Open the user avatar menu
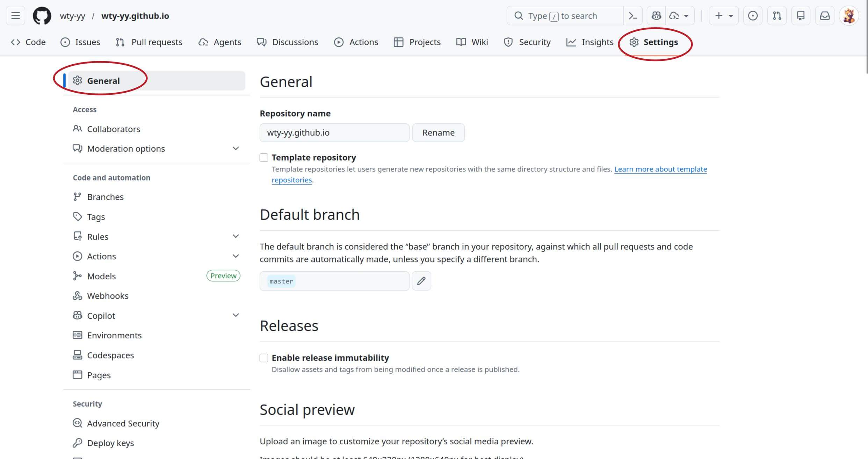868x459 pixels. (849, 16)
